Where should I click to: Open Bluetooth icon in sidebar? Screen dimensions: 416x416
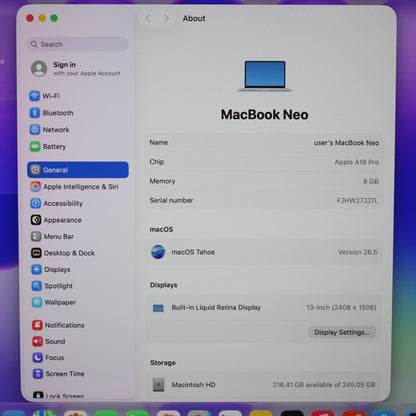(x=35, y=113)
